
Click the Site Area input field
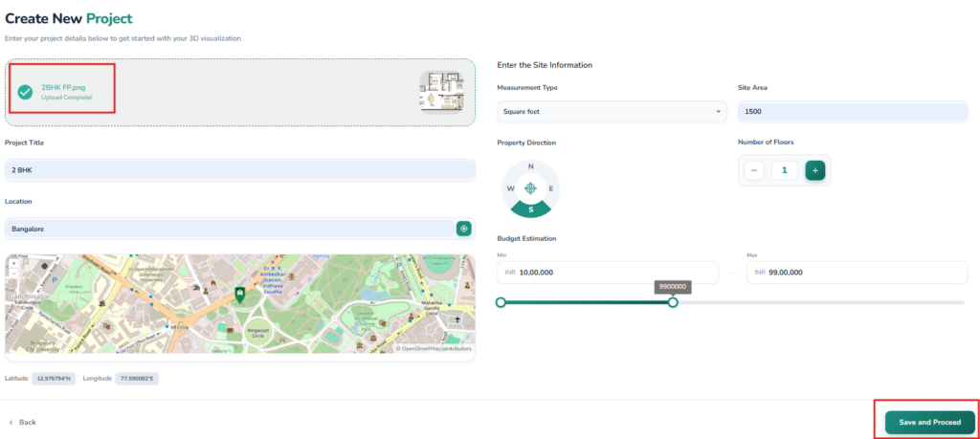coord(853,112)
